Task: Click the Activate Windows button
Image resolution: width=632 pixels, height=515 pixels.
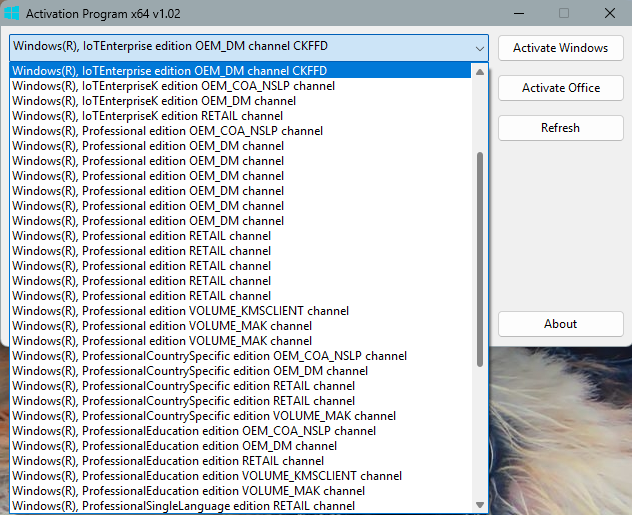Action: (x=560, y=48)
